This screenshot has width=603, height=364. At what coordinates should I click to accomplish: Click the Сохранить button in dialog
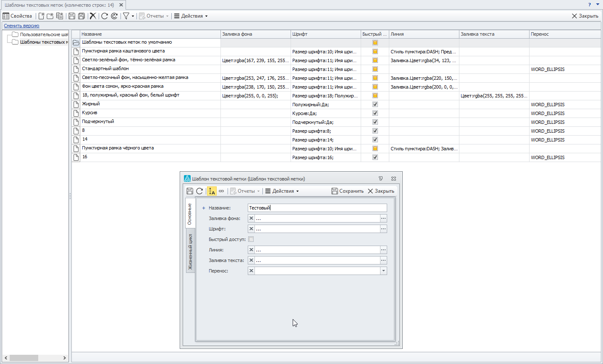pos(347,191)
